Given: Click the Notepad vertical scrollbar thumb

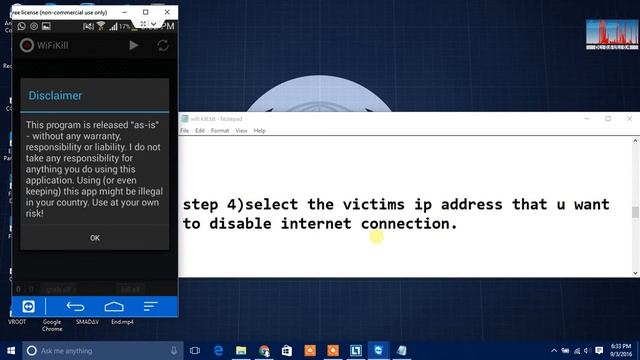Looking at the screenshot, I should (635, 212).
